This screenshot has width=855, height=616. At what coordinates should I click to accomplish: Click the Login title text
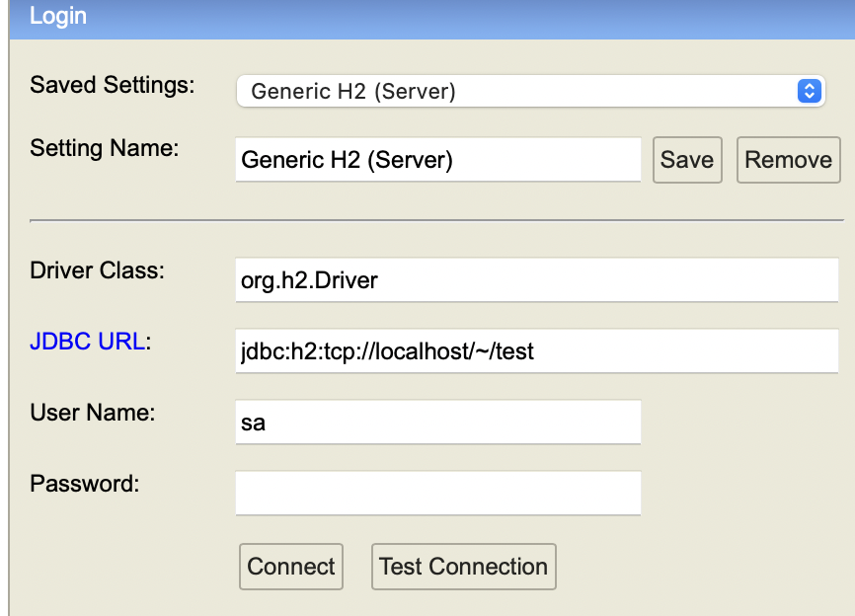click(x=58, y=15)
